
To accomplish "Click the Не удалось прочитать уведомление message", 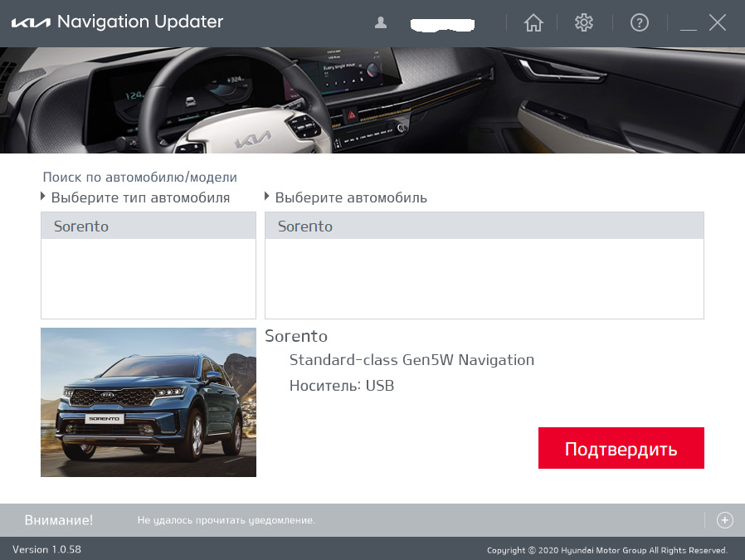I will (226, 520).
